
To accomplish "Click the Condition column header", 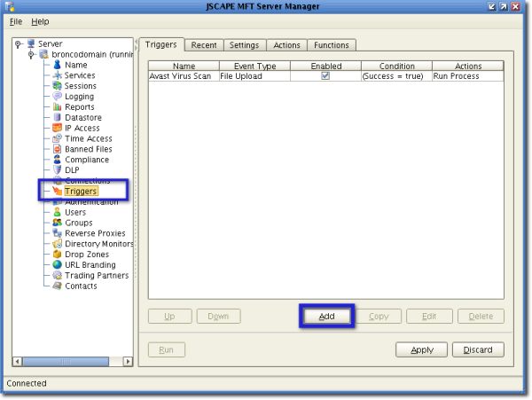I will click(397, 66).
